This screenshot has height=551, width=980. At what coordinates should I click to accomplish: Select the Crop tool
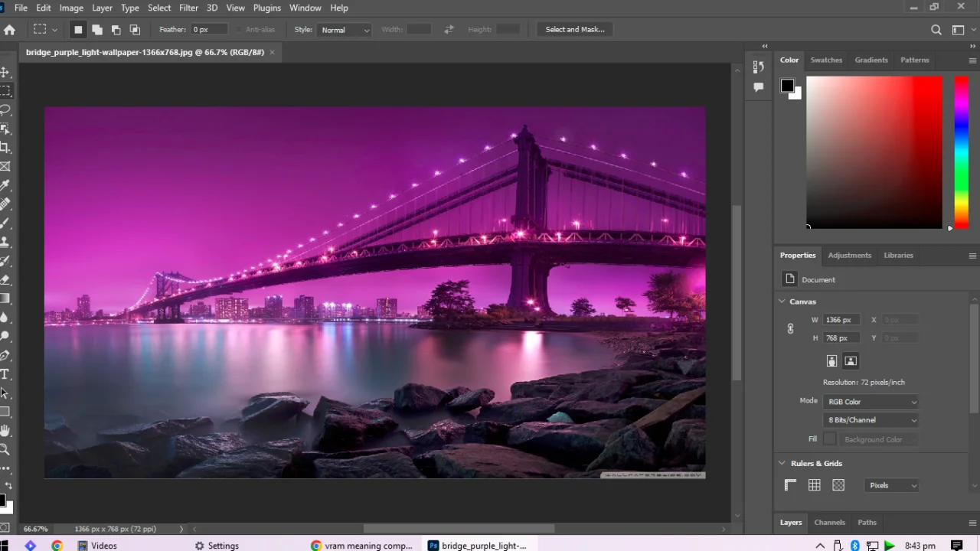tap(5, 148)
